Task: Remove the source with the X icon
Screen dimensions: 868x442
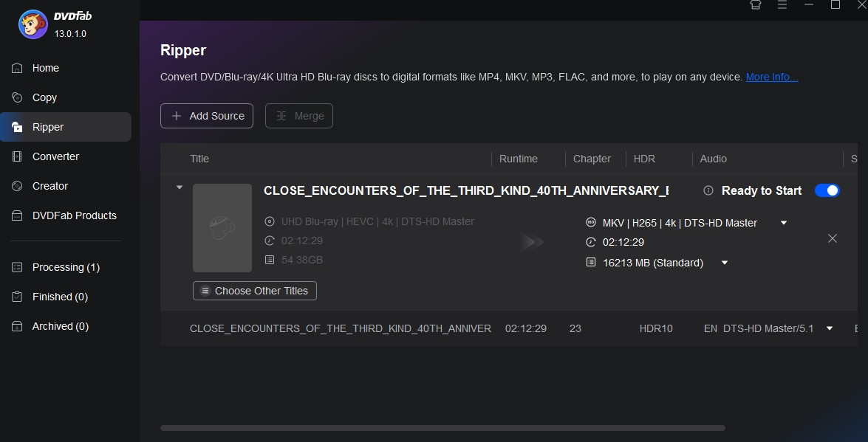Action: pyautogui.click(x=832, y=238)
